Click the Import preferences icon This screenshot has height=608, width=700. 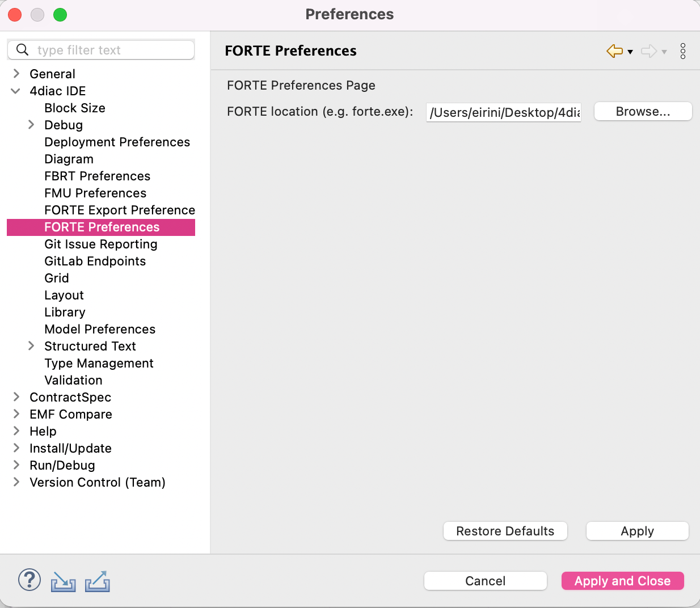[x=63, y=581]
